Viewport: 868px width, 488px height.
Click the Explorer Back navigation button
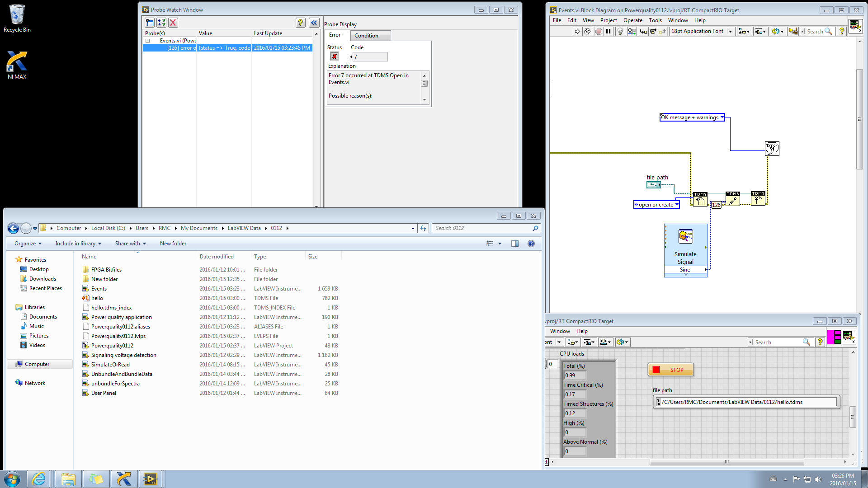[x=14, y=229]
